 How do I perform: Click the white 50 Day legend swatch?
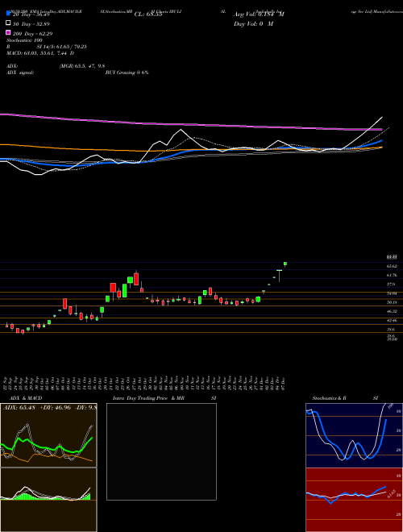point(8,23)
